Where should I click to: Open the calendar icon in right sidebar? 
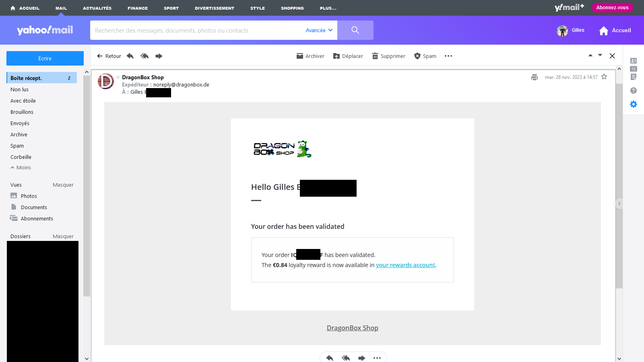click(x=634, y=69)
